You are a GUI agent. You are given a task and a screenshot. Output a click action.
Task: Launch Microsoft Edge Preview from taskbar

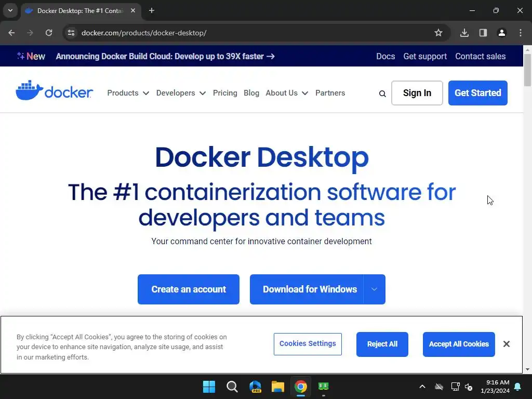(x=255, y=387)
